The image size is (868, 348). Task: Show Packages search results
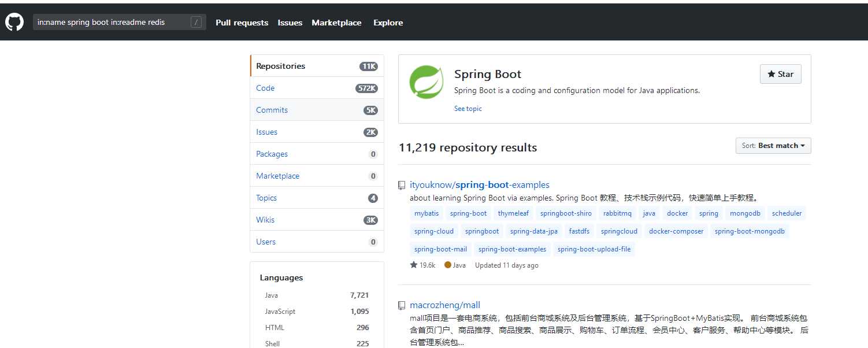pyautogui.click(x=317, y=154)
